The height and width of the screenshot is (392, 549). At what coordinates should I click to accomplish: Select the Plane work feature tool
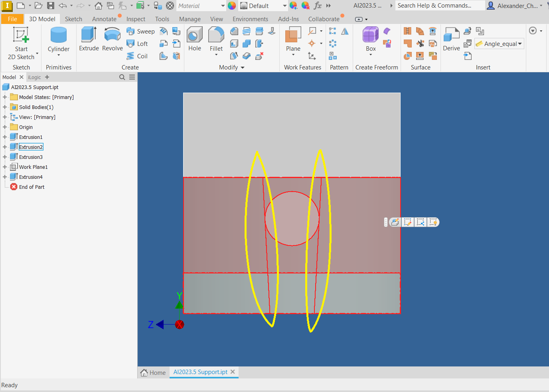click(x=293, y=39)
